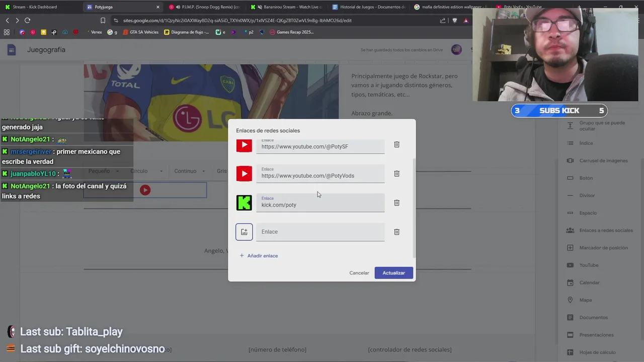Click the Google Sites home icon

[x=12, y=50]
